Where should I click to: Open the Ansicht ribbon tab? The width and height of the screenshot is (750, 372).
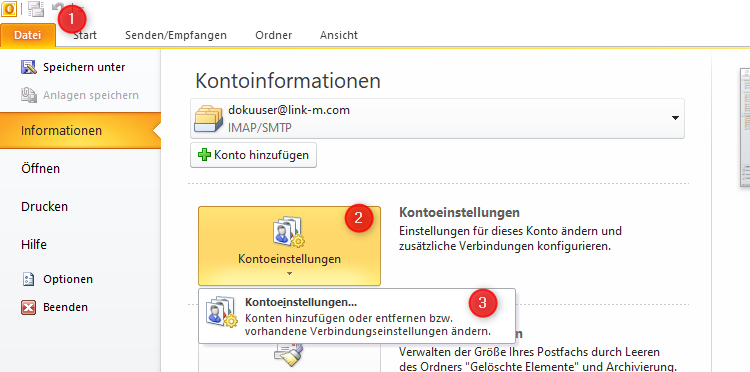339,35
